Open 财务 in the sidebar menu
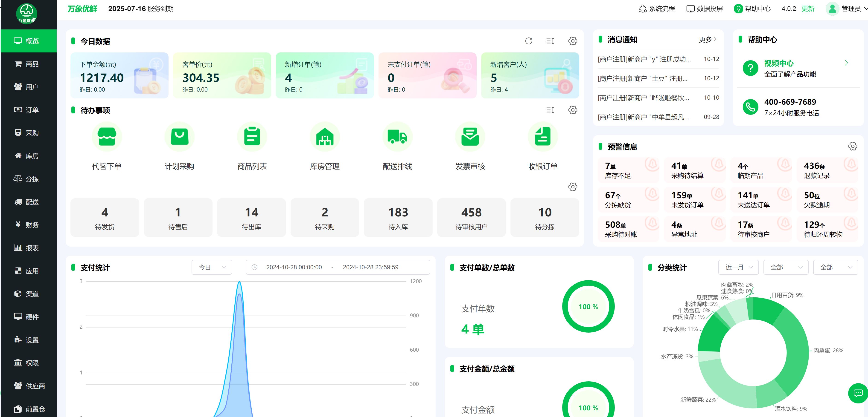 28,225
